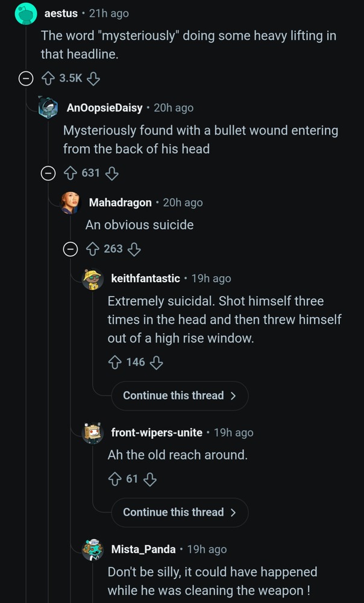Open keithfantastic's profile via username

coord(145,279)
